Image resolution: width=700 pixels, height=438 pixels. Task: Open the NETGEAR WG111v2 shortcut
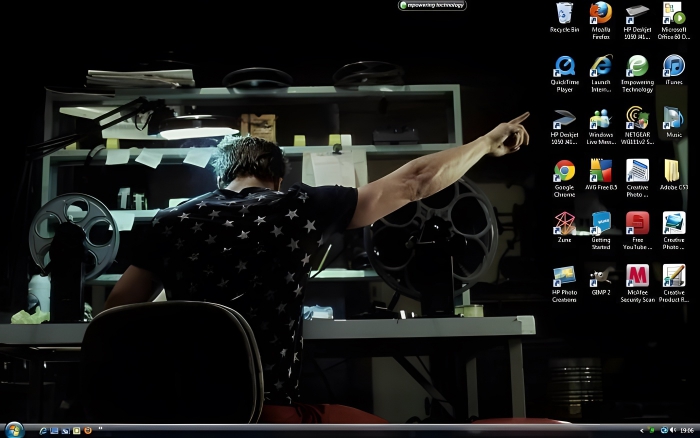(x=637, y=118)
